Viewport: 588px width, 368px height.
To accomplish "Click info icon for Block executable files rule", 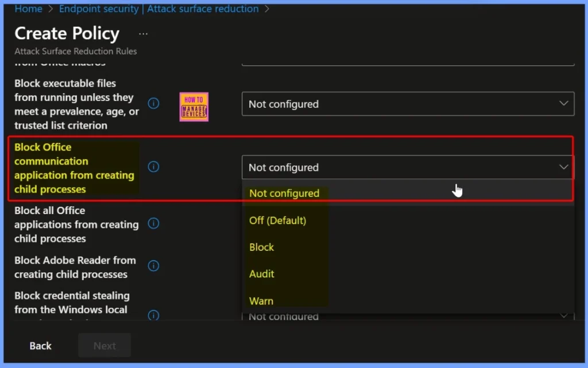I will pyautogui.click(x=153, y=103).
